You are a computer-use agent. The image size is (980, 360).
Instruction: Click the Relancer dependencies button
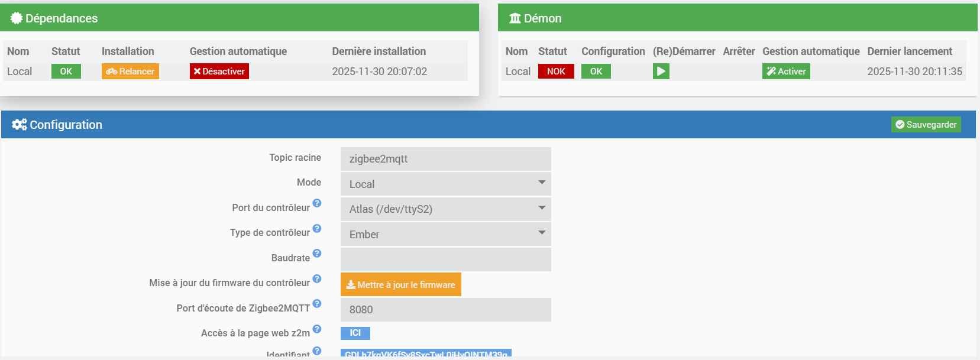click(x=130, y=72)
